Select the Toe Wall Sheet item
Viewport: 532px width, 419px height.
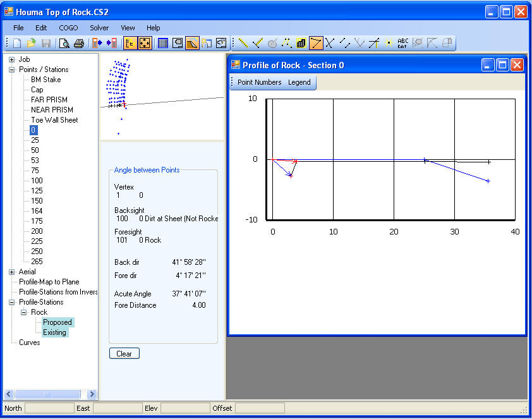pyautogui.click(x=54, y=120)
